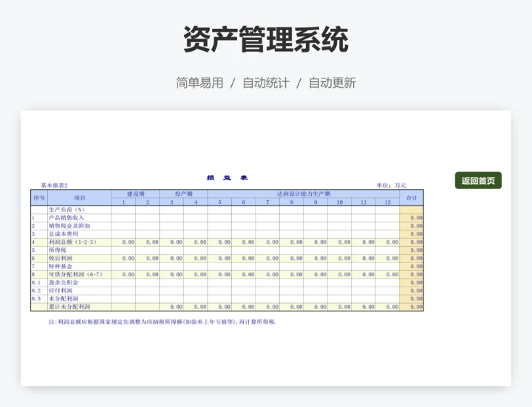The image size is (532, 407).
Task: Click the 所得税 row label
Action: pos(58,250)
